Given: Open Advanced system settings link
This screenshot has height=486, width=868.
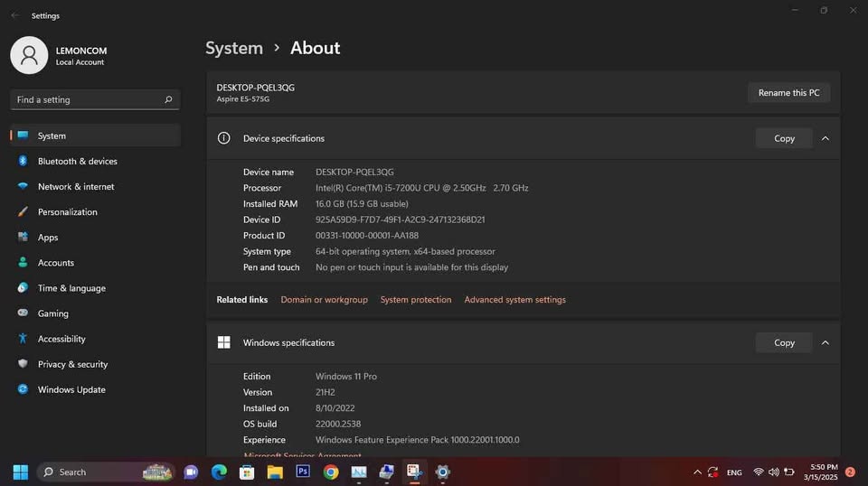Looking at the screenshot, I should coord(514,300).
